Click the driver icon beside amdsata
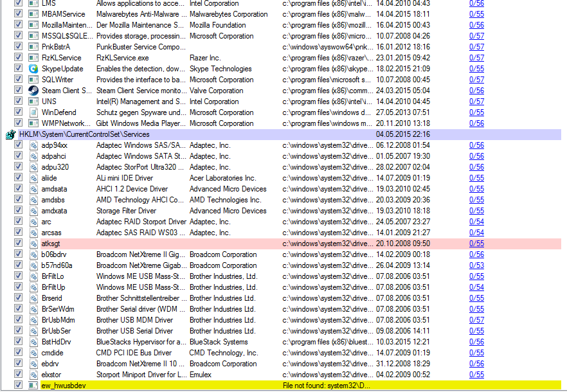Screen dimensions: 567x392 point(34,189)
